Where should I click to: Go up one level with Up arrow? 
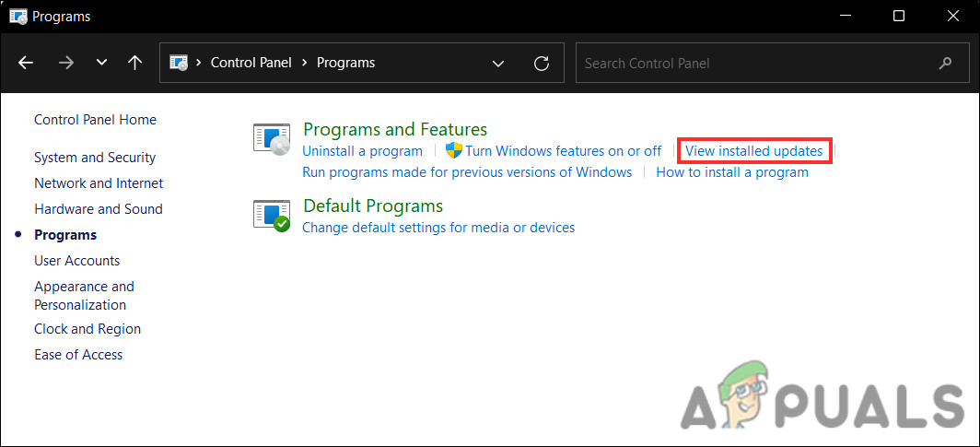135,63
